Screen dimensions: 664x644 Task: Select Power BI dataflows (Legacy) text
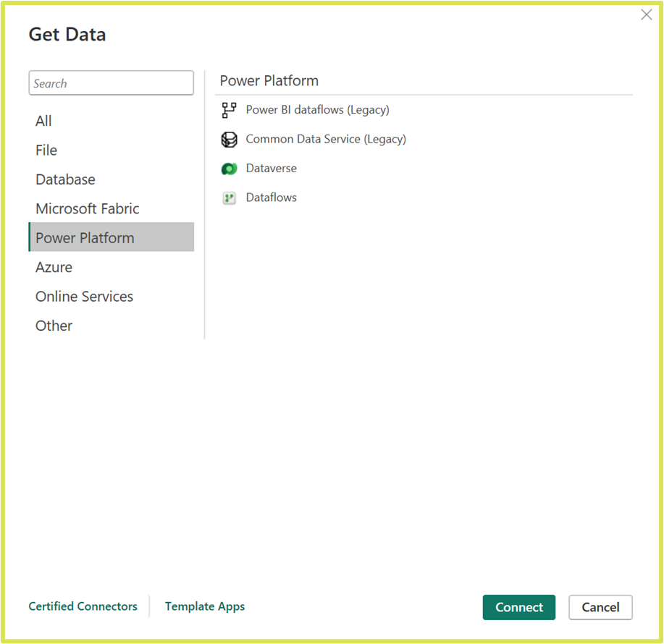(318, 110)
